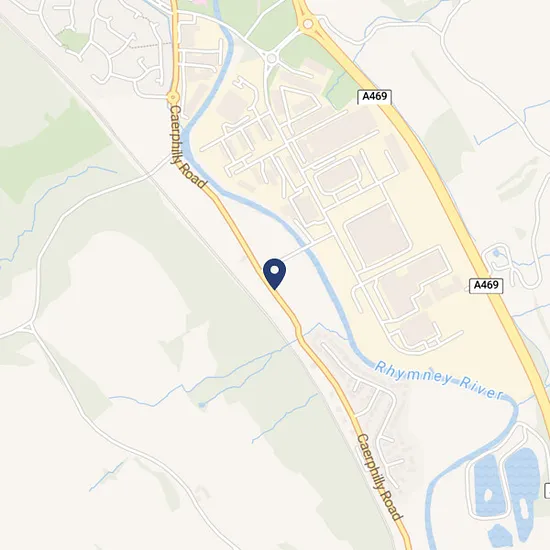Select the upper A469 road shield
This screenshot has width=550, height=550.
(375, 97)
